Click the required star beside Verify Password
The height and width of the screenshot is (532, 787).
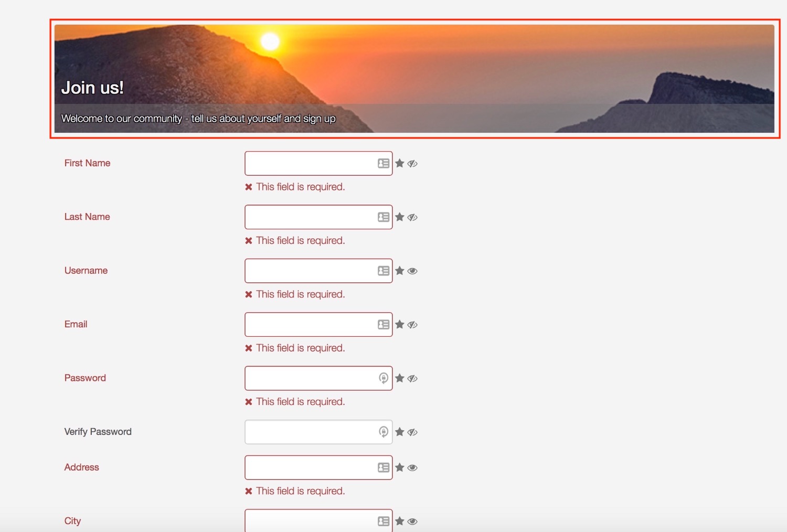[x=400, y=432]
